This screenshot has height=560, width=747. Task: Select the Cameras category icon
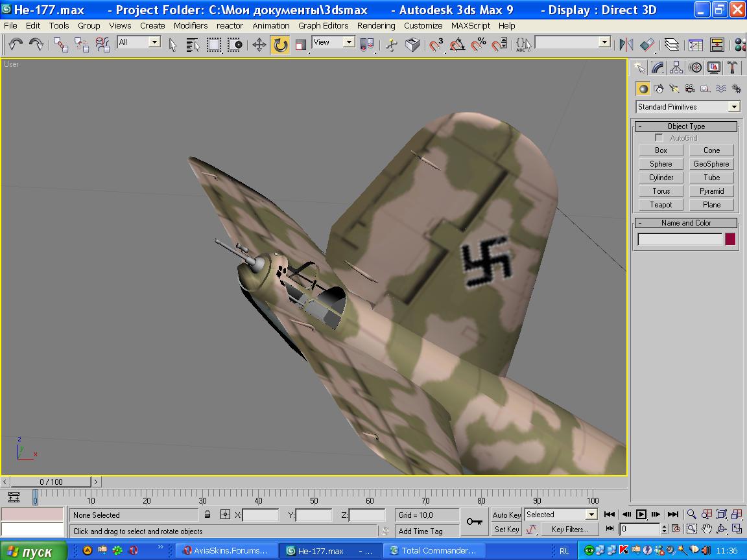pyautogui.click(x=689, y=89)
